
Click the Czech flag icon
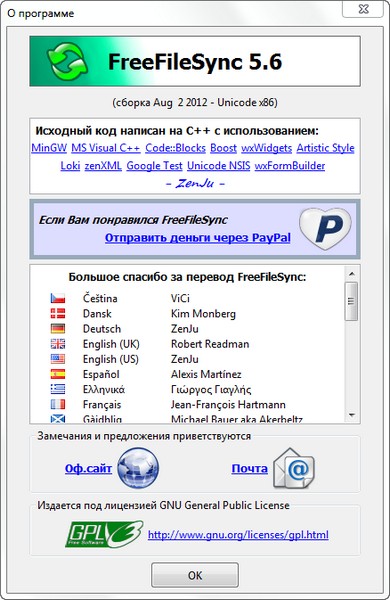click(58, 298)
